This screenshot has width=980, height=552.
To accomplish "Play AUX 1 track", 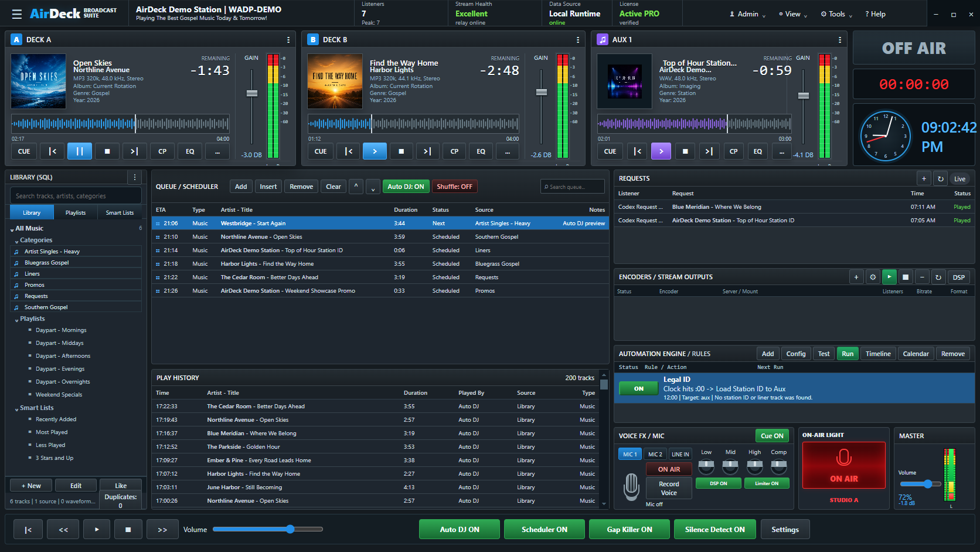I will tap(661, 151).
